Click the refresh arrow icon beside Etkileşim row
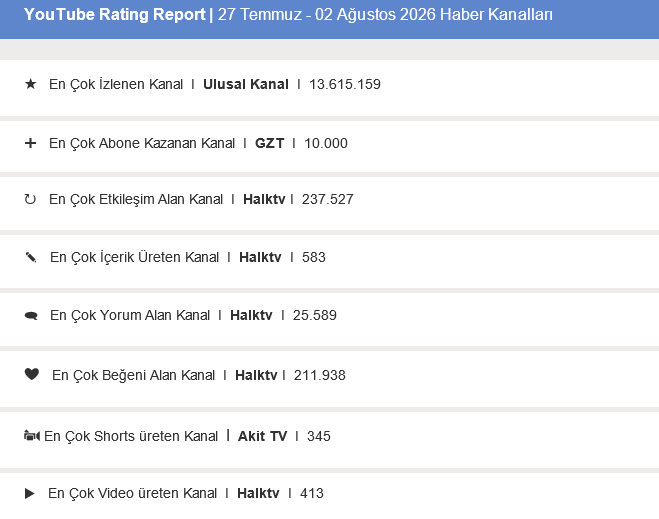 point(30,199)
